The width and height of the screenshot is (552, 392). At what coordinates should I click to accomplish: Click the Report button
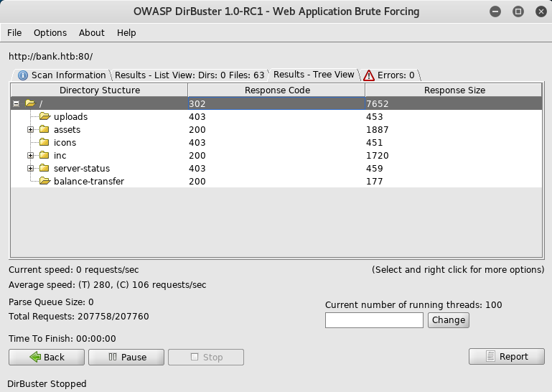[506, 357]
